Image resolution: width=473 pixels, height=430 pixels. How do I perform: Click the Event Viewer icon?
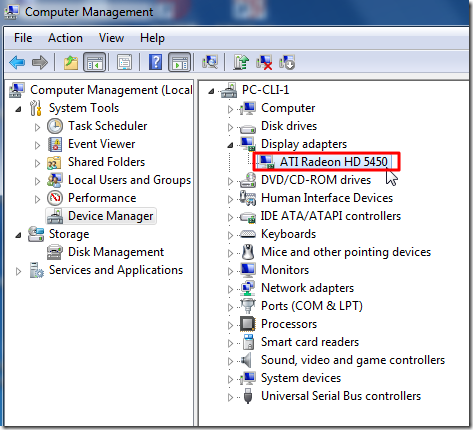(55, 144)
